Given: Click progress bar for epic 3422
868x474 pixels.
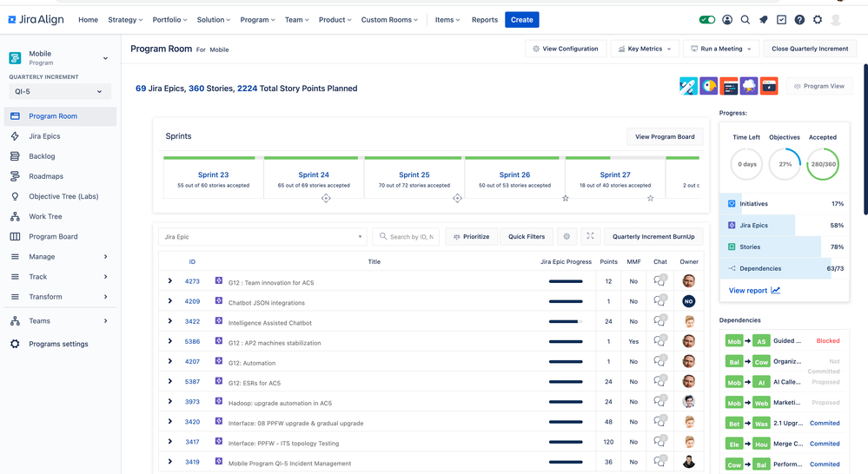Looking at the screenshot, I should pos(566,321).
